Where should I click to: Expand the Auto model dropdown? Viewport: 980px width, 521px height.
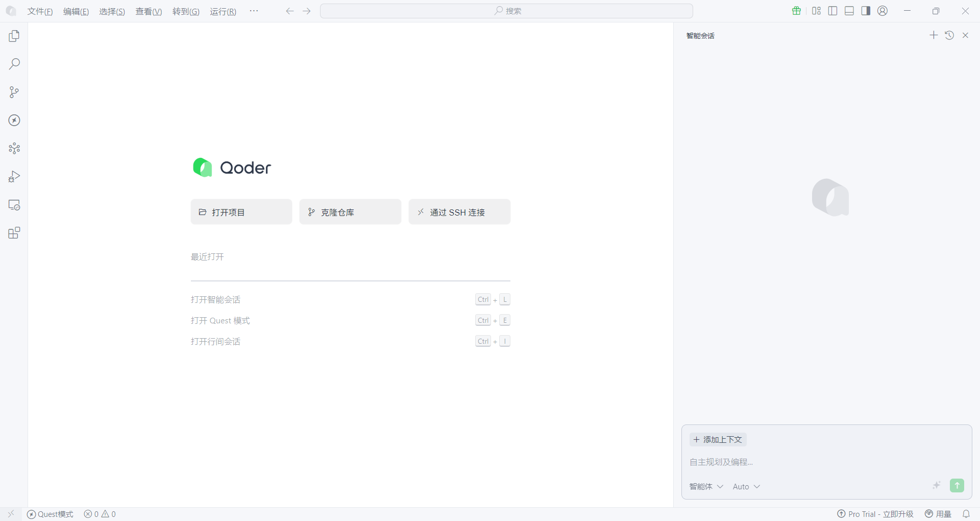tap(747, 486)
